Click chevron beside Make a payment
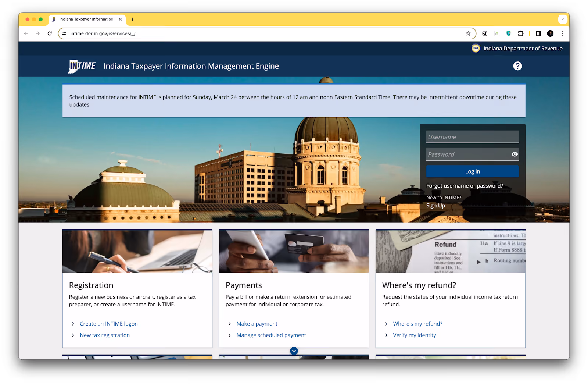 pos(230,324)
